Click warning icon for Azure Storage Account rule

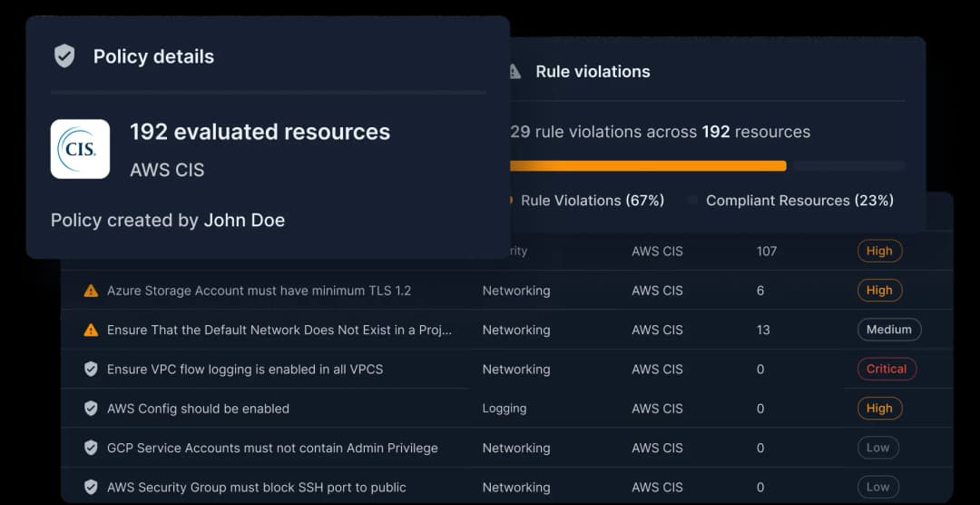[91, 291]
